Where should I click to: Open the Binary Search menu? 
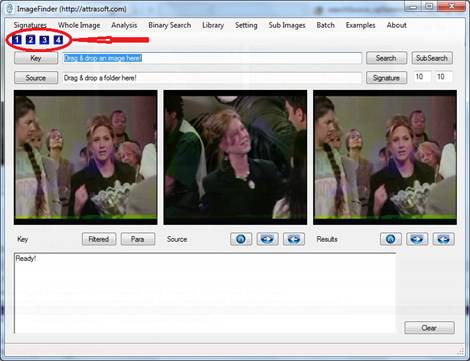tap(170, 25)
